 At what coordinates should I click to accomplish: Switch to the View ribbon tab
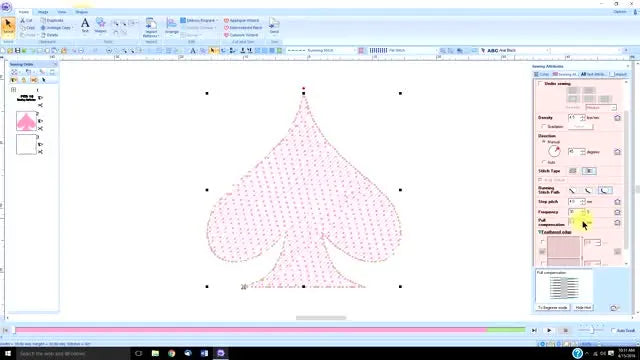[x=62, y=12]
